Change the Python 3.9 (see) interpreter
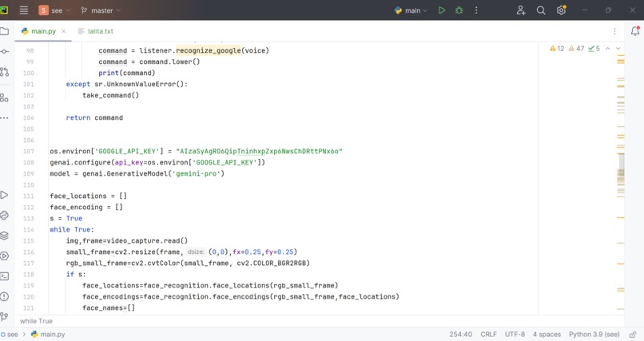This screenshot has height=341, width=644. (x=594, y=335)
